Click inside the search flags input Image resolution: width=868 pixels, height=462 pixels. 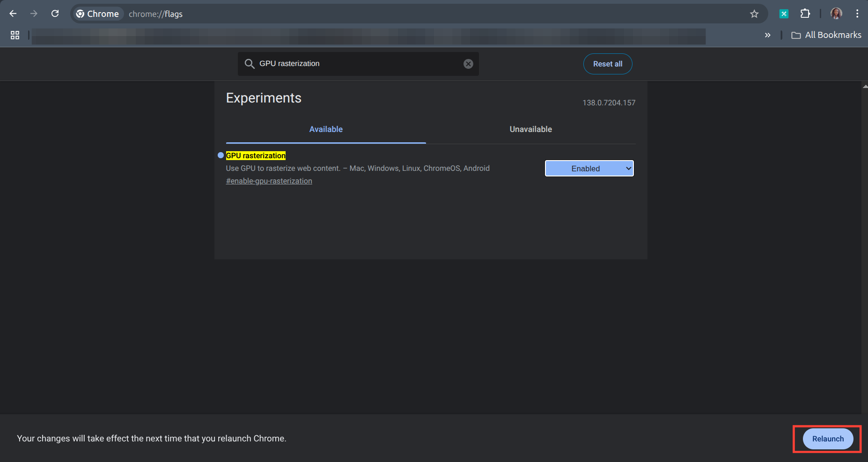click(356, 64)
